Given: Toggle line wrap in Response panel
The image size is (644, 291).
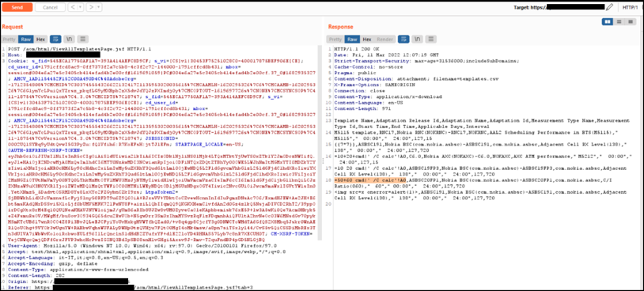Looking at the screenshot, I should pyautogui.click(x=403, y=40).
